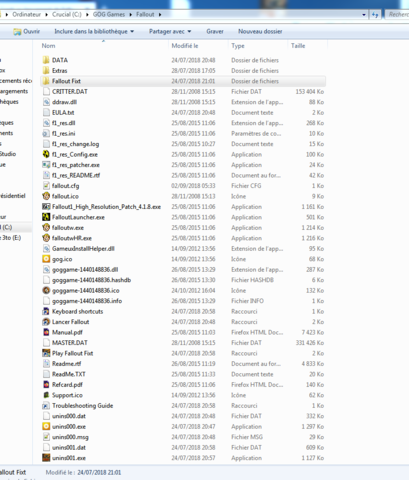
Task: Click the refresh button beside address bar
Action: pyautogui.click(x=375, y=15)
